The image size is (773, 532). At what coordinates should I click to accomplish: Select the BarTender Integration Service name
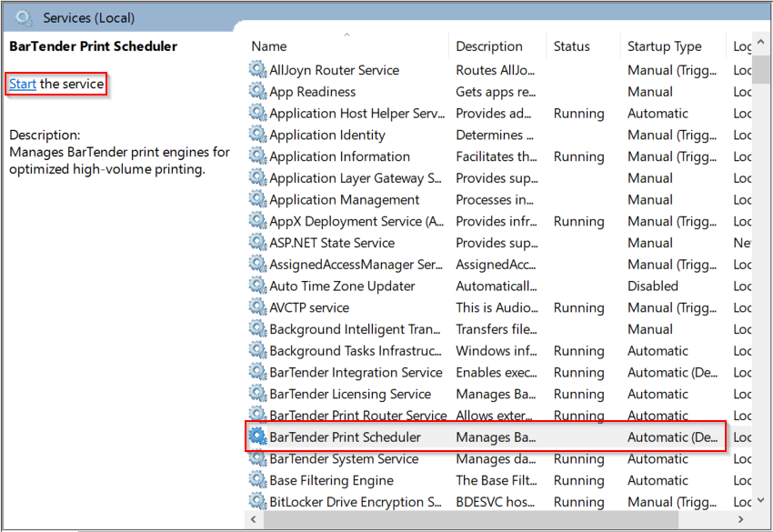click(x=356, y=373)
